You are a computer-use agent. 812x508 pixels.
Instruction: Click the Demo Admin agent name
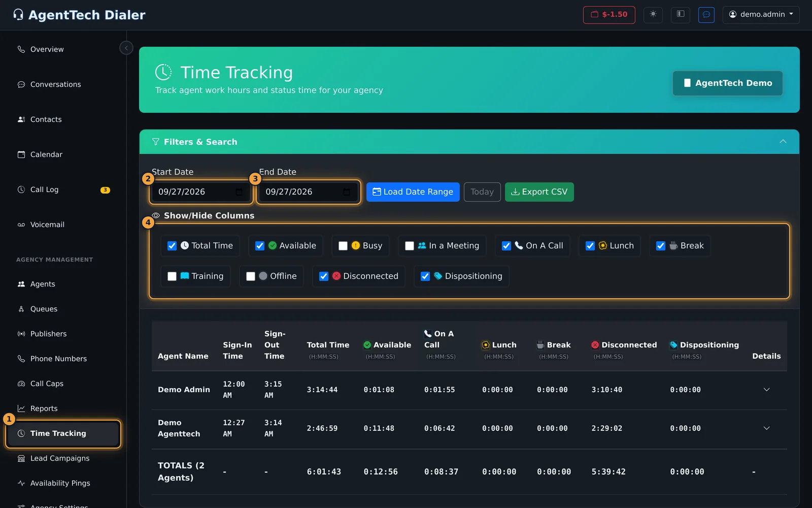(x=184, y=390)
